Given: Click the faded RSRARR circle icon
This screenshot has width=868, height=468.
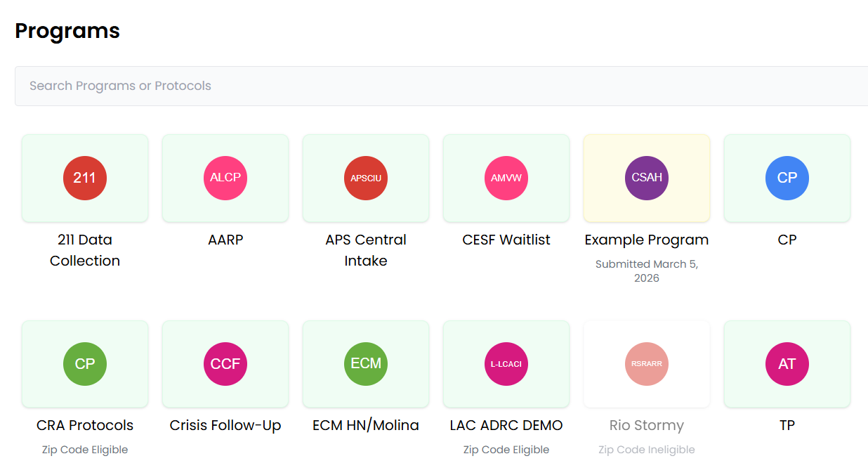Looking at the screenshot, I should [x=647, y=364].
